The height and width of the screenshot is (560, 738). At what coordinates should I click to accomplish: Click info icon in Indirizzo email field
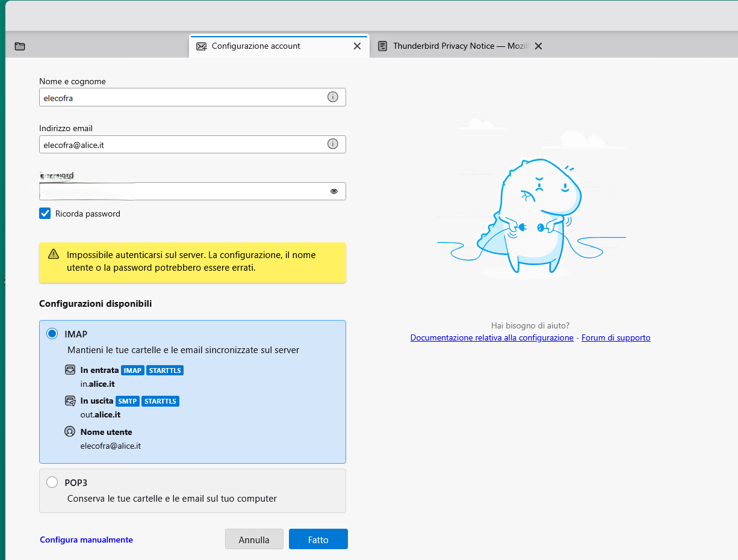coord(332,144)
